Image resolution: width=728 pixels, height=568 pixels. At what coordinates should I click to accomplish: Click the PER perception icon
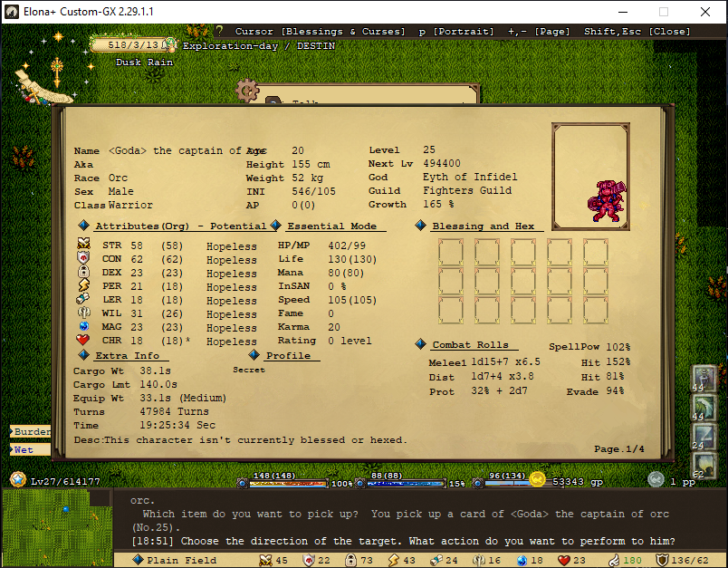[x=83, y=284]
